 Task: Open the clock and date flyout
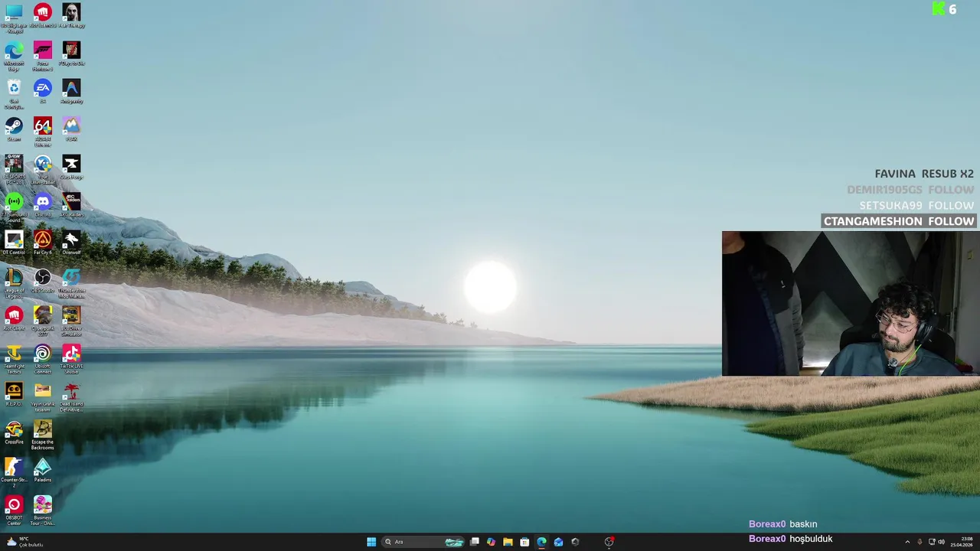coord(962,542)
